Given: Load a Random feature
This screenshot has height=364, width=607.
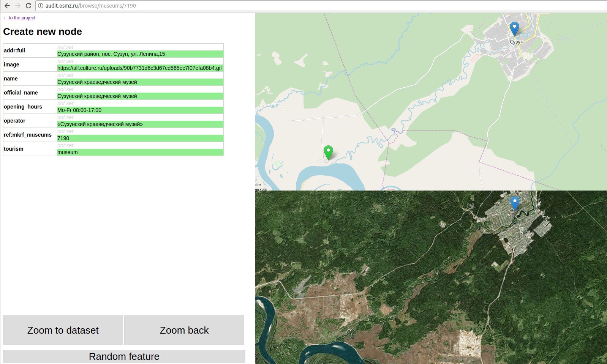Looking at the screenshot, I should (x=124, y=356).
